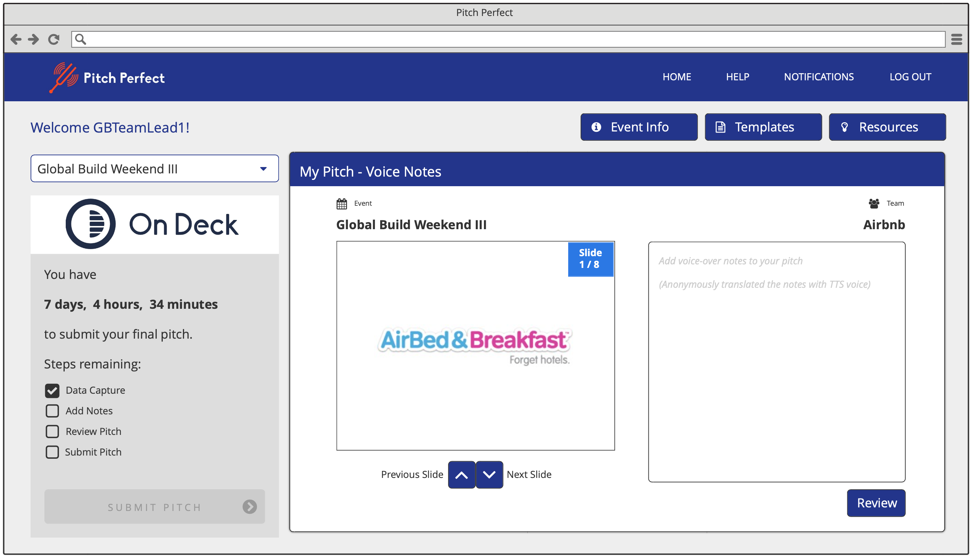
Task: Click into the voice-over notes text area
Action: click(x=776, y=361)
